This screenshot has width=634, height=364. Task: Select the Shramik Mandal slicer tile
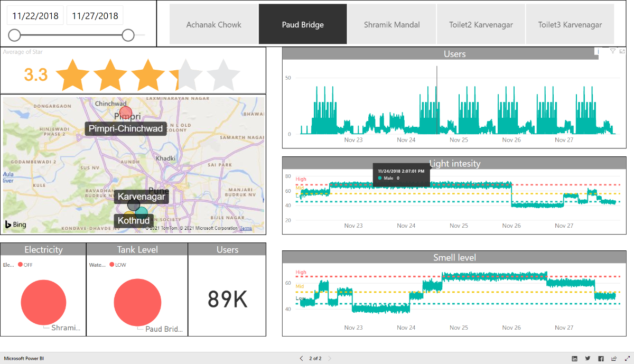coord(391,24)
